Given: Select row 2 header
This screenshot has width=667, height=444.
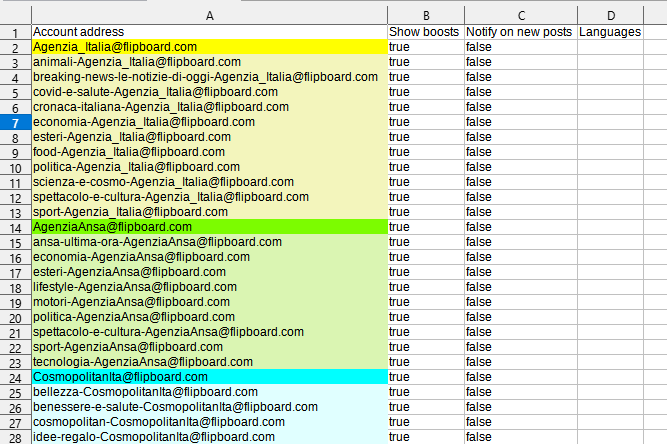Looking at the screenshot, I should pos(15,47).
